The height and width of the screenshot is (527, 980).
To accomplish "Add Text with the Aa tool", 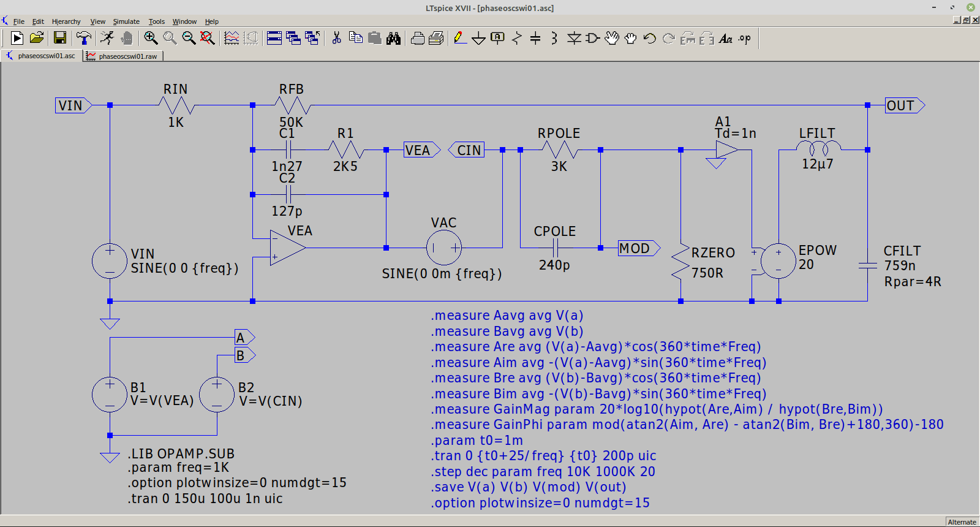I will pos(726,38).
